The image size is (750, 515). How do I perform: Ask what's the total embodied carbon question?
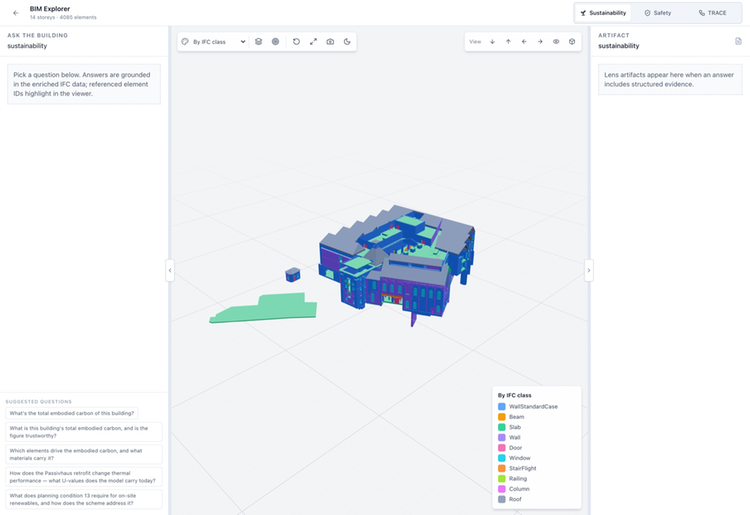[x=72, y=413]
